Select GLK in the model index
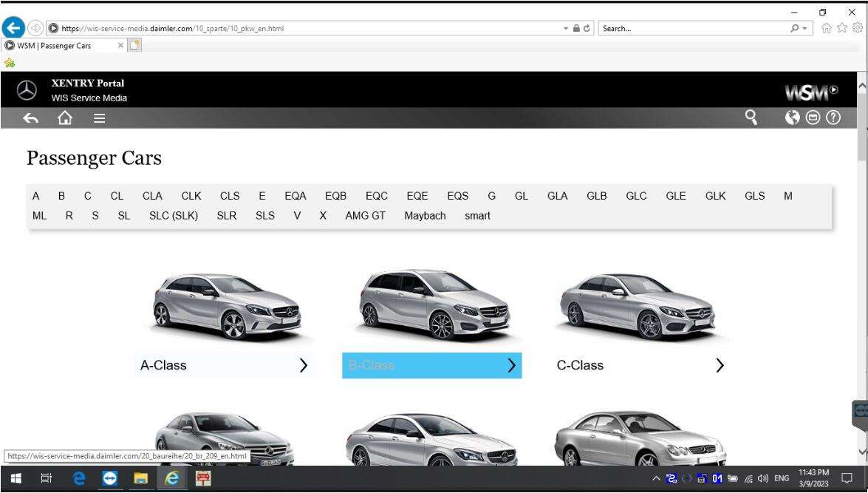The width and height of the screenshot is (868, 493). (x=715, y=196)
